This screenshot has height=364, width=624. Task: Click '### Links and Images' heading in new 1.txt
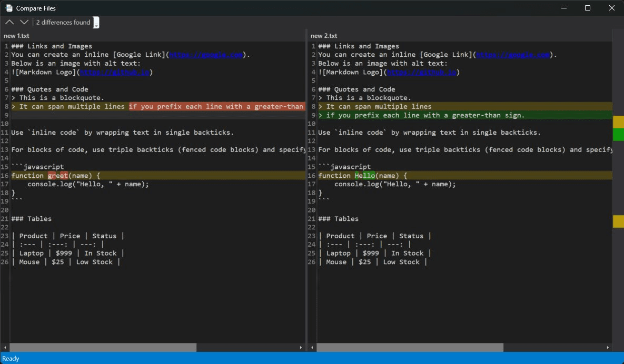click(51, 46)
